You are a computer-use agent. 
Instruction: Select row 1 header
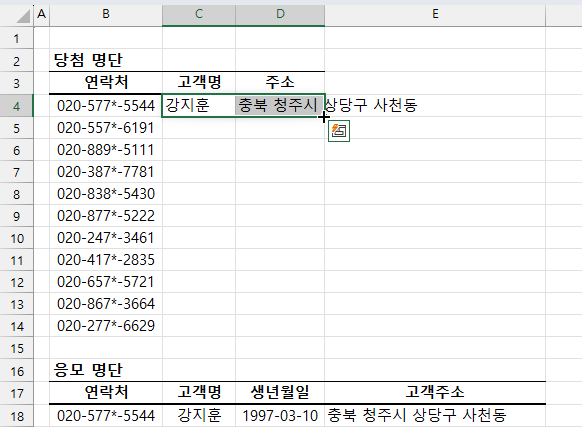click(16, 38)
